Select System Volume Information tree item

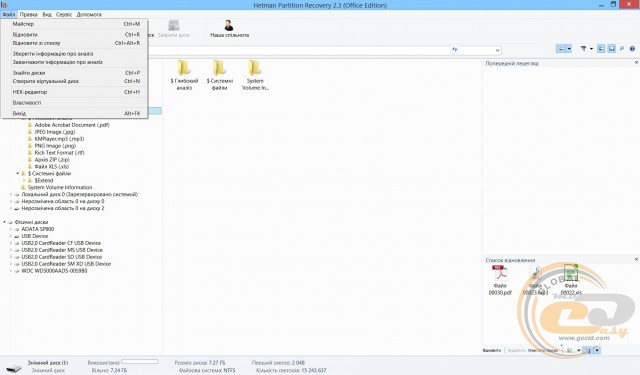[x=60, y=188]
